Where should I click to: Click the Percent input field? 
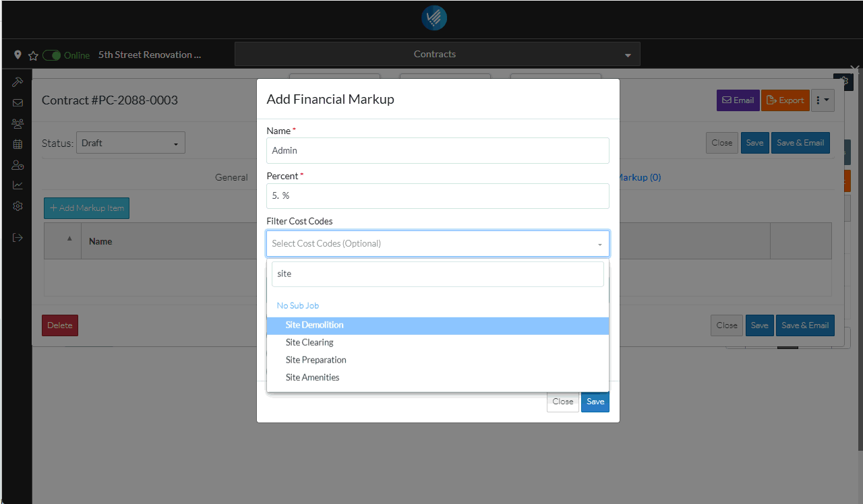point(438,196)
